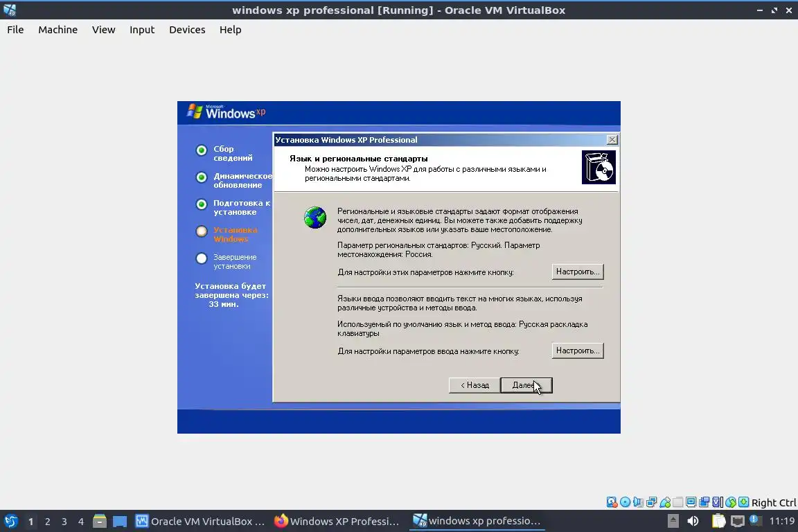Image resolution: width=798 pixels, height=532 pixels.
Task: Open the View menu
Action: pos(103,30)
